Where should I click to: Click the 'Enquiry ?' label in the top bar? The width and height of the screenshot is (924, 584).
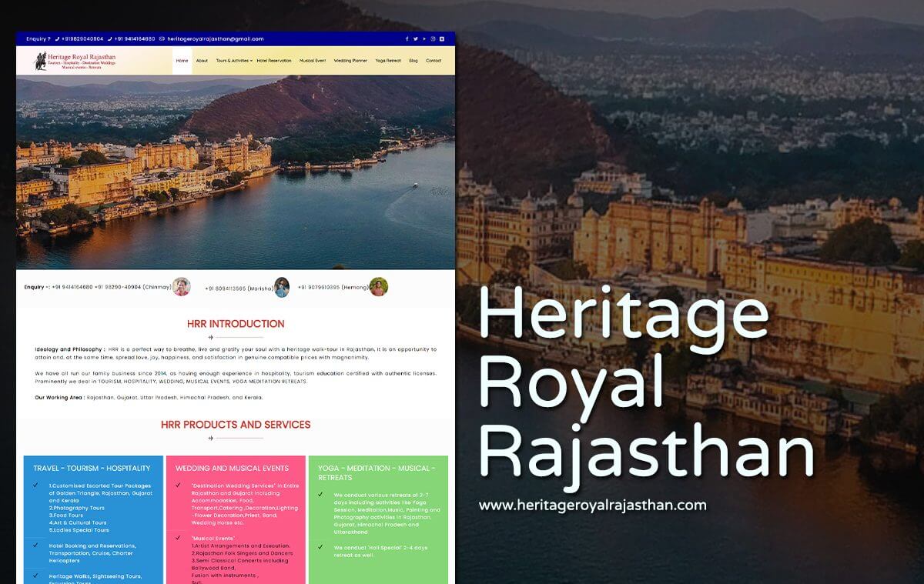click(38, 38)
